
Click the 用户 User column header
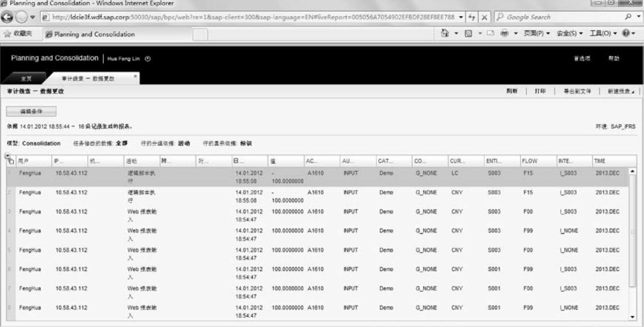(33, 161)
